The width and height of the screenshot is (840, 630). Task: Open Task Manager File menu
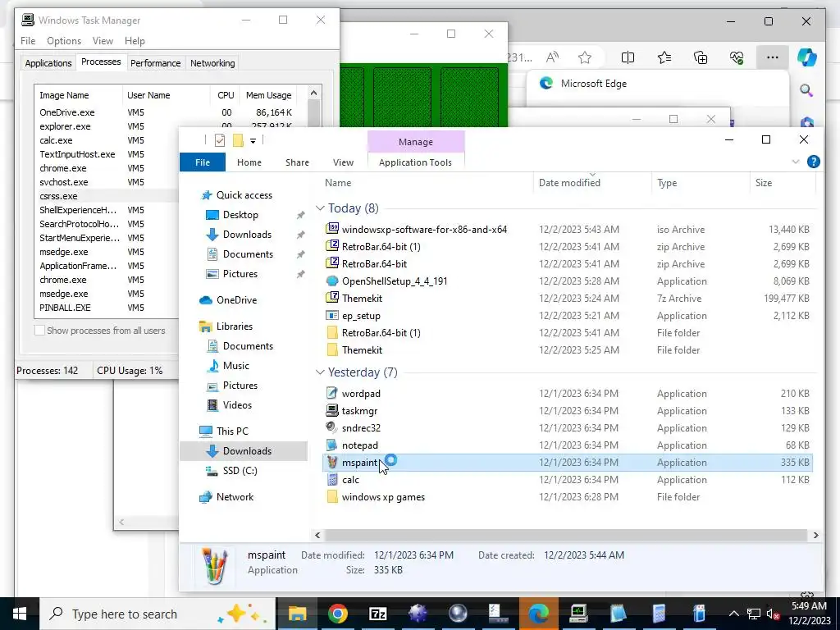tap(28, 41)
